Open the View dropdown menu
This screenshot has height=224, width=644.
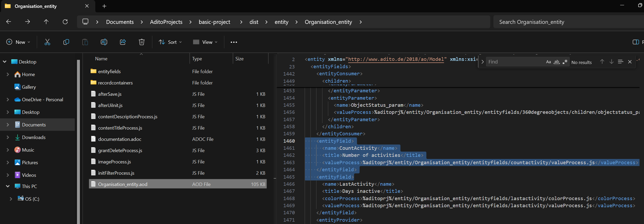click(205, 42)
